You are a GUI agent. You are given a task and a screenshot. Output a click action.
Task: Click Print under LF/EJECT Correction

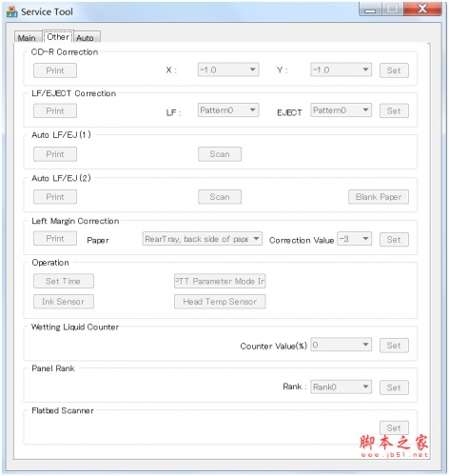(x=55, y=110)
